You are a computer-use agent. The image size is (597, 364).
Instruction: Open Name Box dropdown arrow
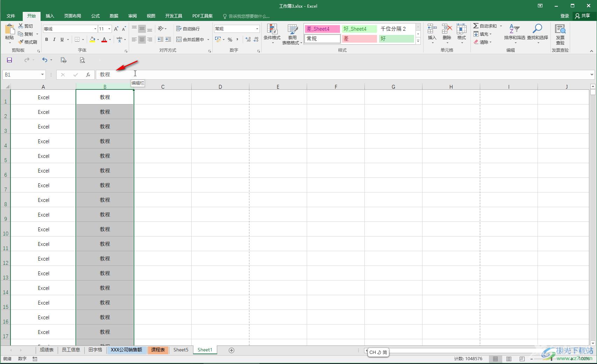click(x=42, y=74)
